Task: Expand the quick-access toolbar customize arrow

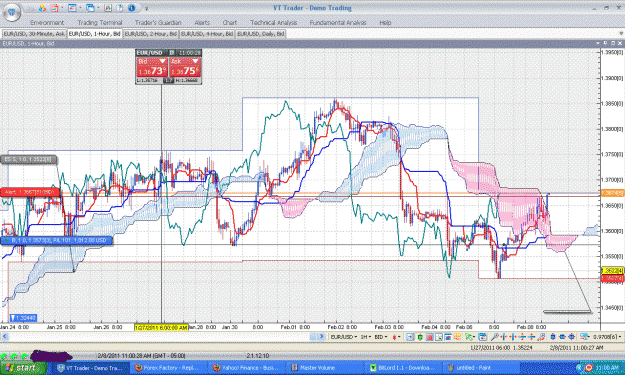Action: pyautogui.click(x=146, y=8)
